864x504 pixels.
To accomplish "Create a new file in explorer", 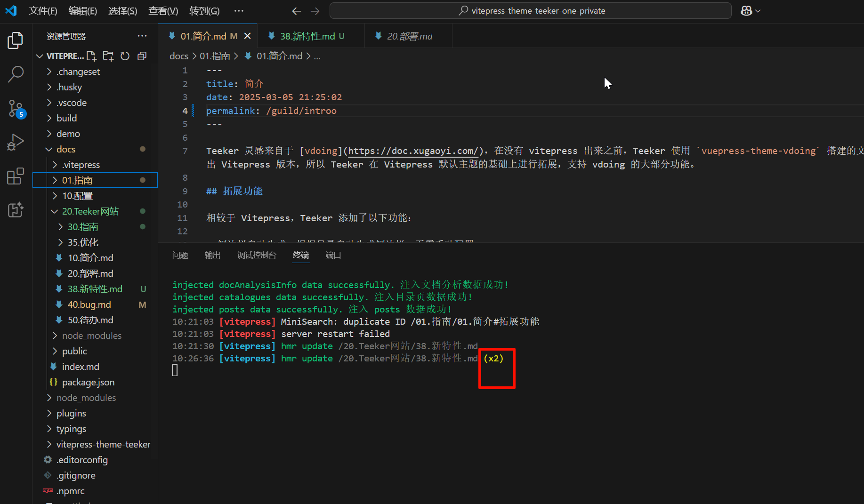I will [x=91, y=56].
